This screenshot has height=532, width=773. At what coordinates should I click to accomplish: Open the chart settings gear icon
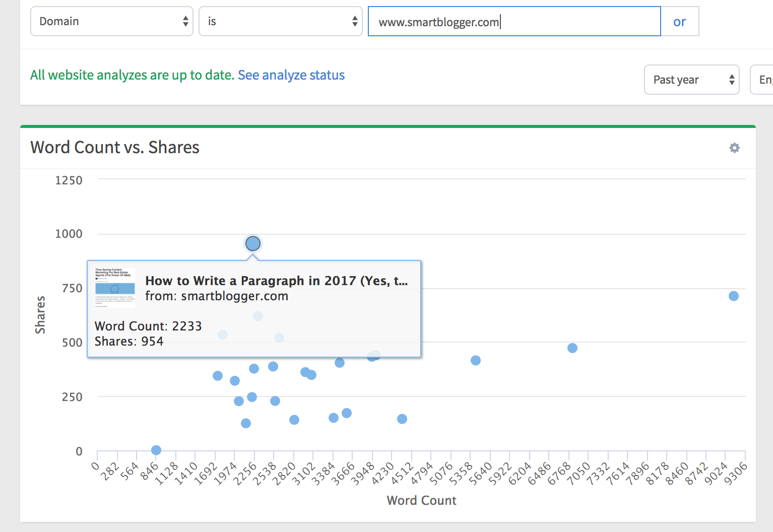[735, 148]
